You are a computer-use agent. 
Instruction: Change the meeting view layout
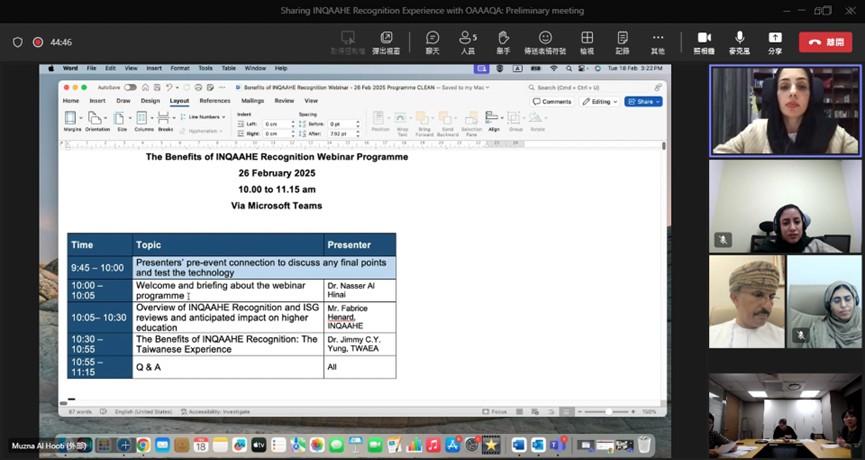coord(587,42)
